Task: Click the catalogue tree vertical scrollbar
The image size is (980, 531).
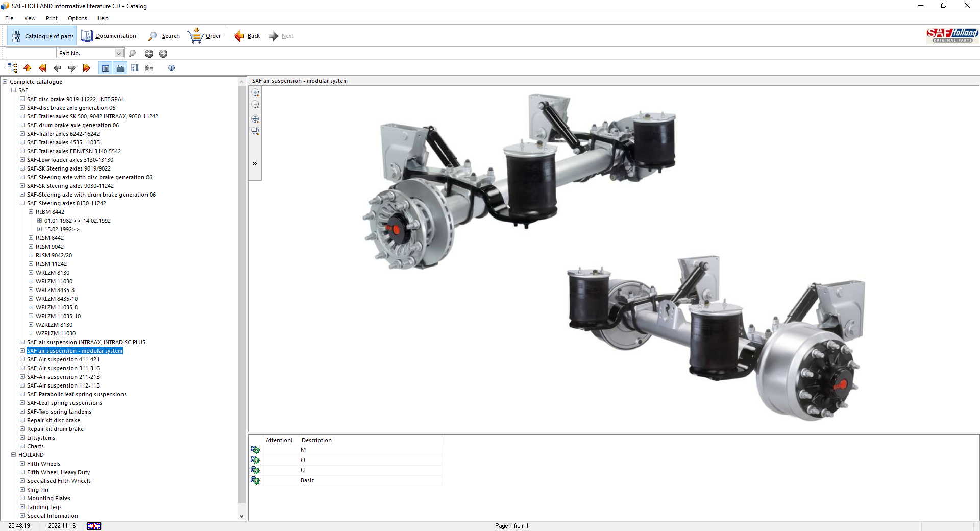Action: [x=242, y=296]
